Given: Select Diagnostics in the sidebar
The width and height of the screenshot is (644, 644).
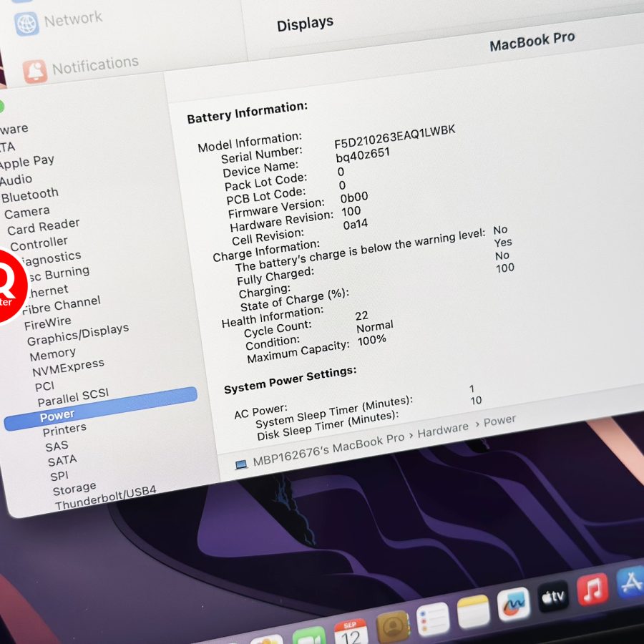Looking at the screenshot, I should (51, 258).
